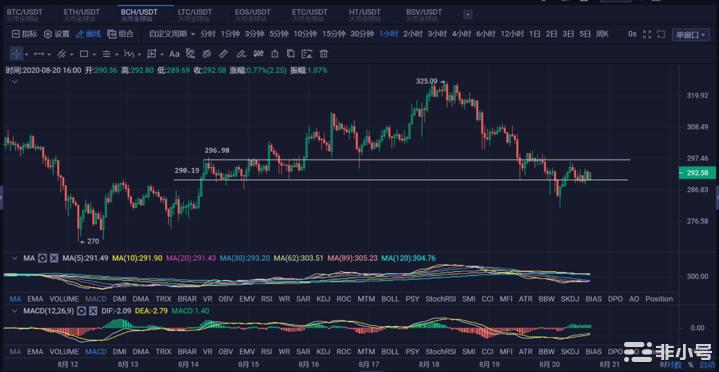The width and height of the screenshot is (719, 372).
Task: Expand the line segment tool dropdown arrow
Action: coord(50,55)
